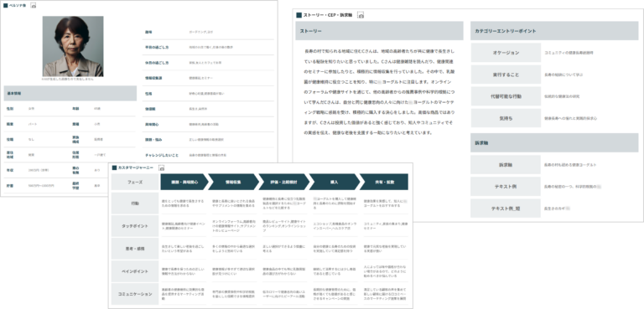Click the オケージョン label cell
The height and width of the screenshot is (309, 644).
[x=506, y=53]
